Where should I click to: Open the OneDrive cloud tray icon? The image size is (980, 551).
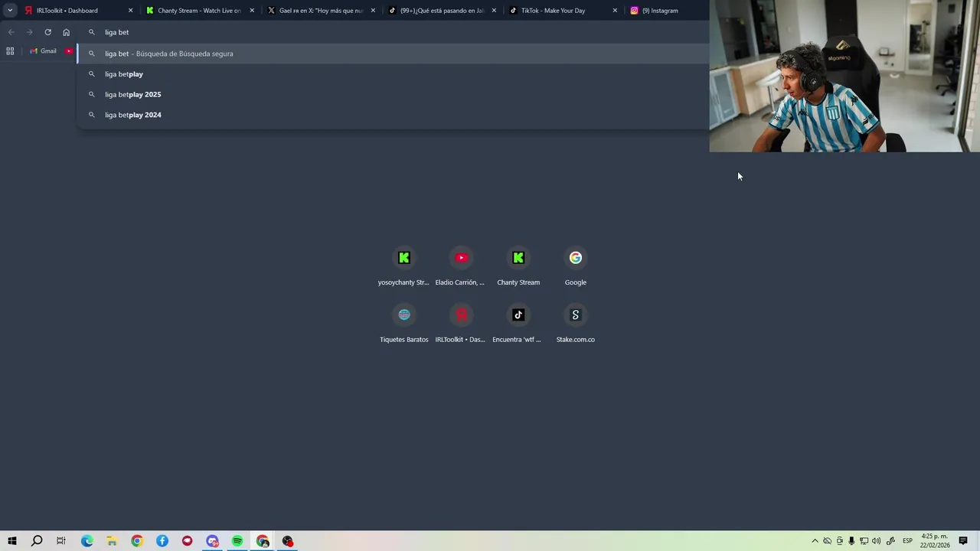[x=827, y=541]
